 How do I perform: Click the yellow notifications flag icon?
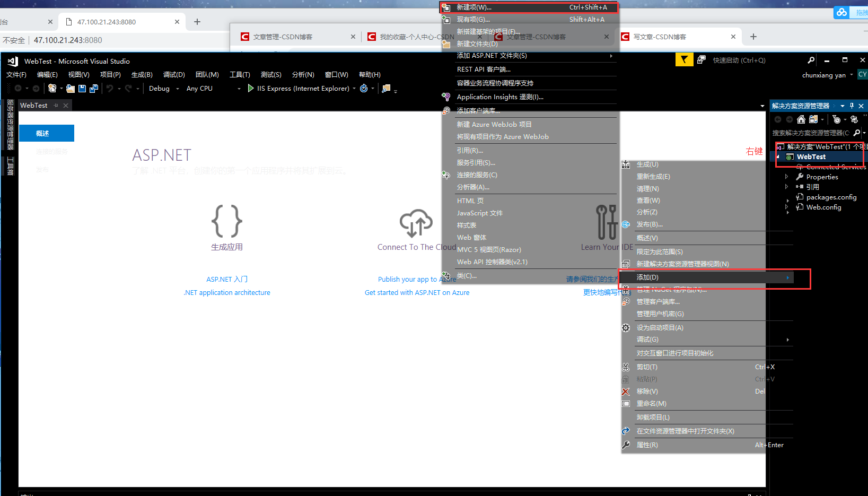click(x=684, y=59)
